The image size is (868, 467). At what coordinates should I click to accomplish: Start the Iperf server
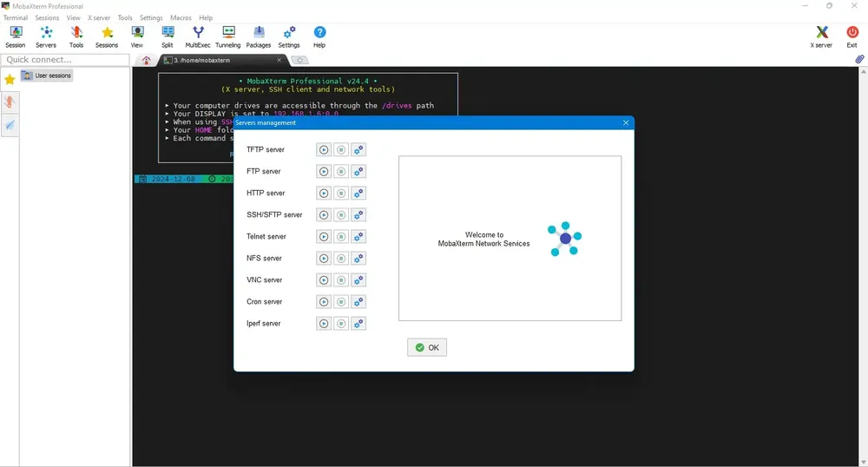click(x=324, y=324)
